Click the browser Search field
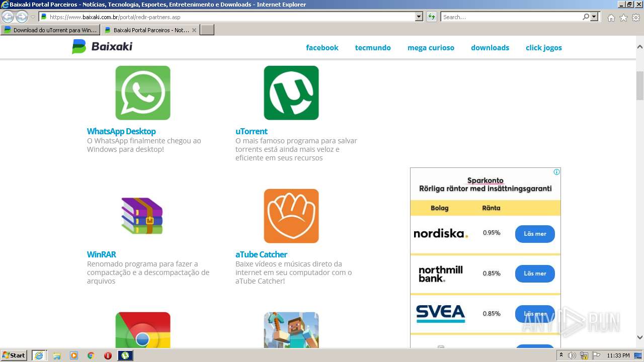 (x=511, y=17)
